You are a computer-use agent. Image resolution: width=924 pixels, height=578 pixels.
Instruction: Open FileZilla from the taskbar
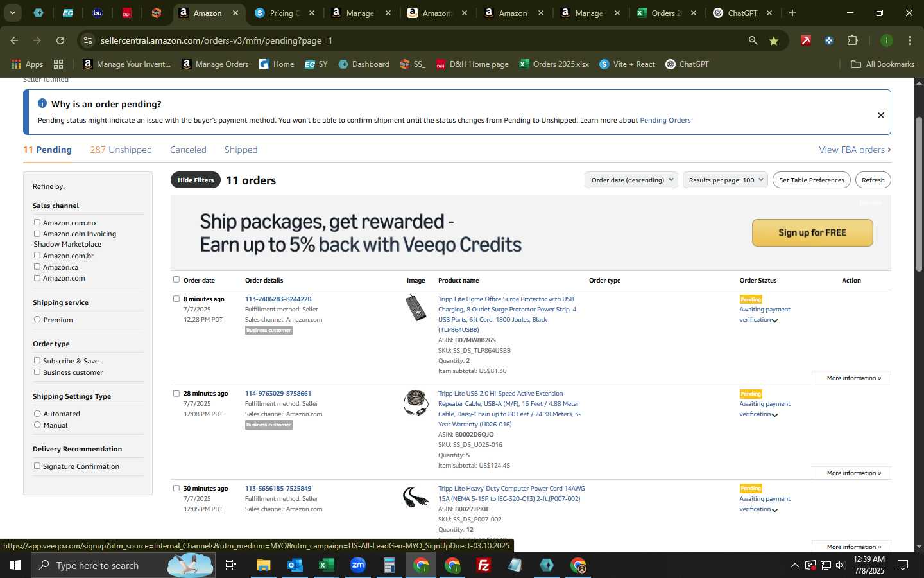tap(484, 565)
